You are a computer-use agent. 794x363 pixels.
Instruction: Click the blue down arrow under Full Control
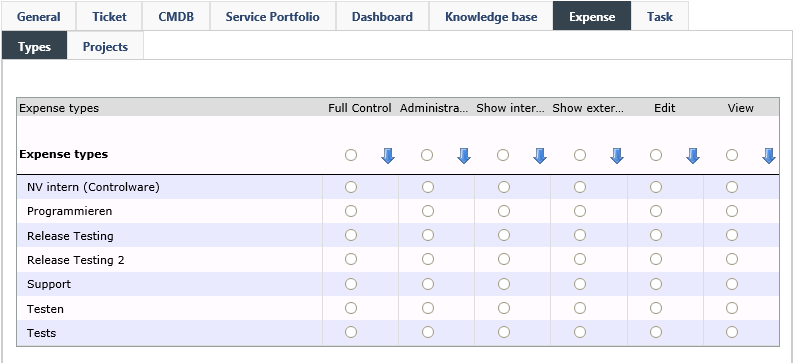[388, 156]
